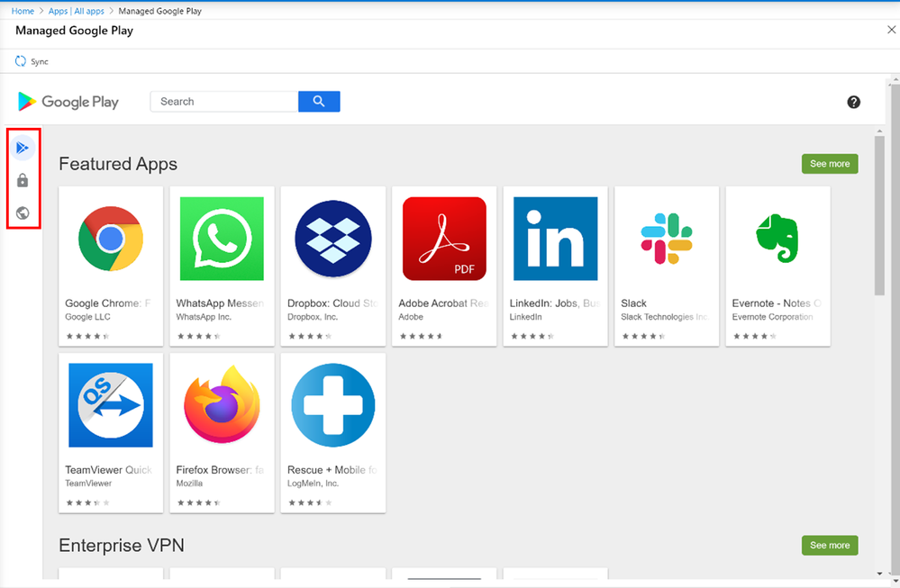Click the Enterprise VPN heading

click(x=122, y=546)
